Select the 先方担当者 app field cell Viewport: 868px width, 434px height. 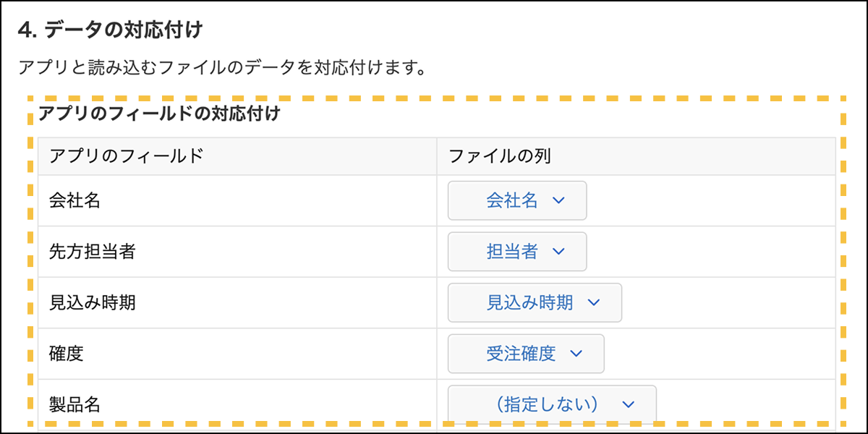[x=93, y=251]
